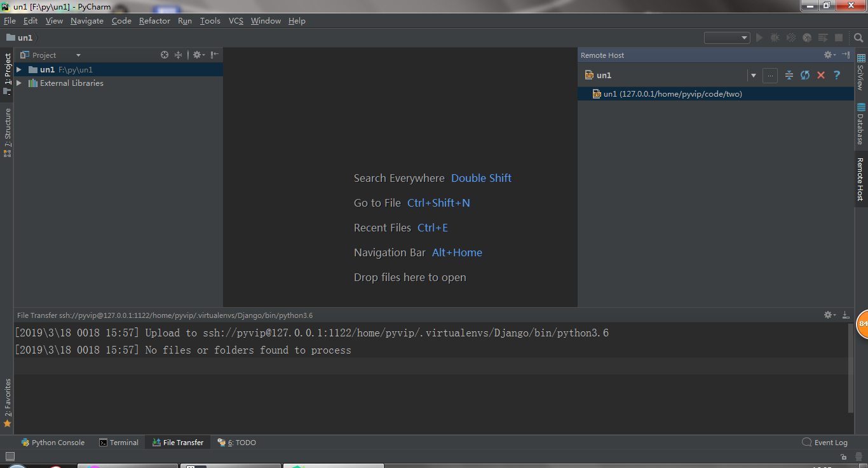868x468 pixels.
Task: Expand External Libraries in the Project tree
Action: point(18,83)
